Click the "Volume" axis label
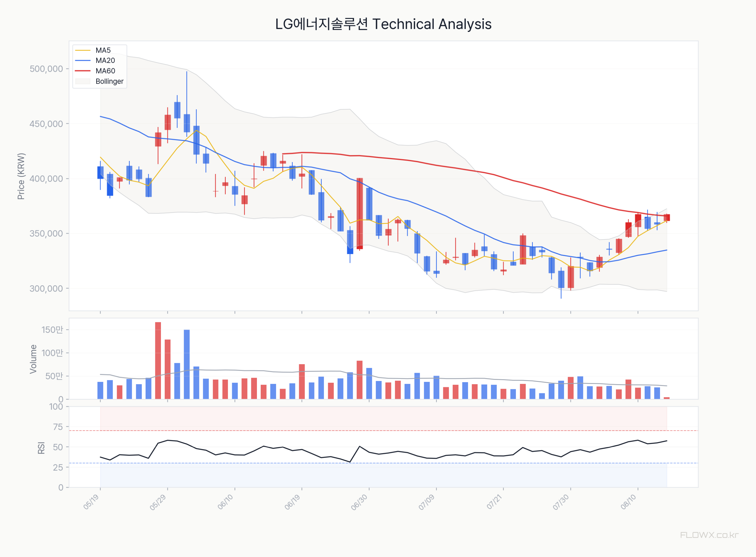 (x=33, y=359)
